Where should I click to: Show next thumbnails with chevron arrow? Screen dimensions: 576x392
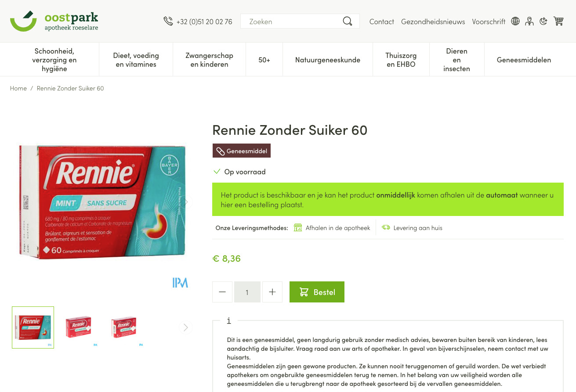coord(185,327)
